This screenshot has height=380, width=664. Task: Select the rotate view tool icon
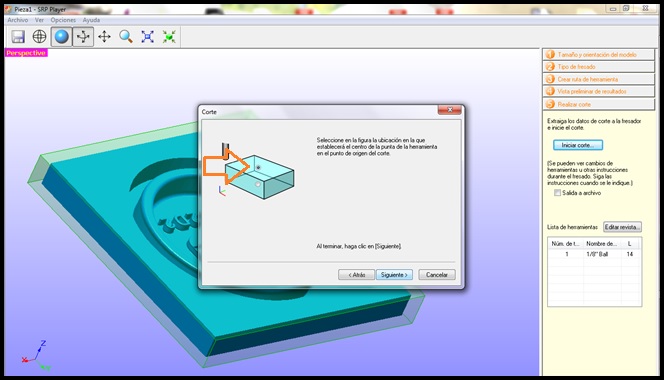click(83, 37)
